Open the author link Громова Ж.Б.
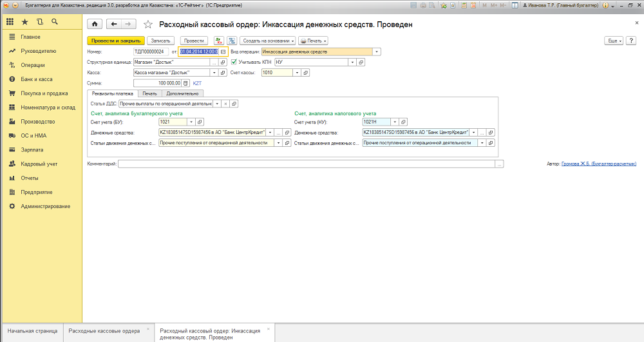The width and height of the screenshot is (644, 342). (x=598, y=164)
